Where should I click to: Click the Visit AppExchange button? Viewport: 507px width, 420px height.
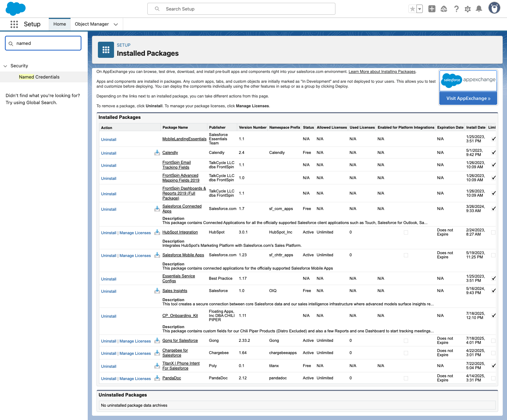tap(468, 98)
